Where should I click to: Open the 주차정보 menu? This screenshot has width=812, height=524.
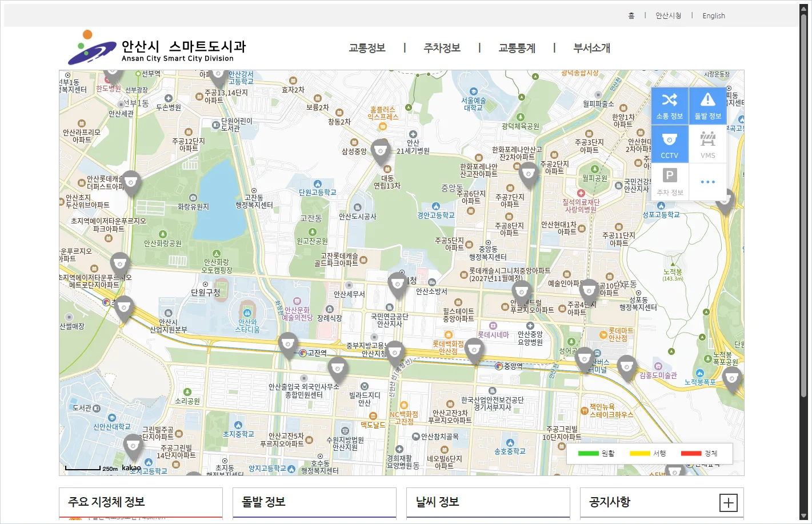pyautogui.click(x=442, y=48)
